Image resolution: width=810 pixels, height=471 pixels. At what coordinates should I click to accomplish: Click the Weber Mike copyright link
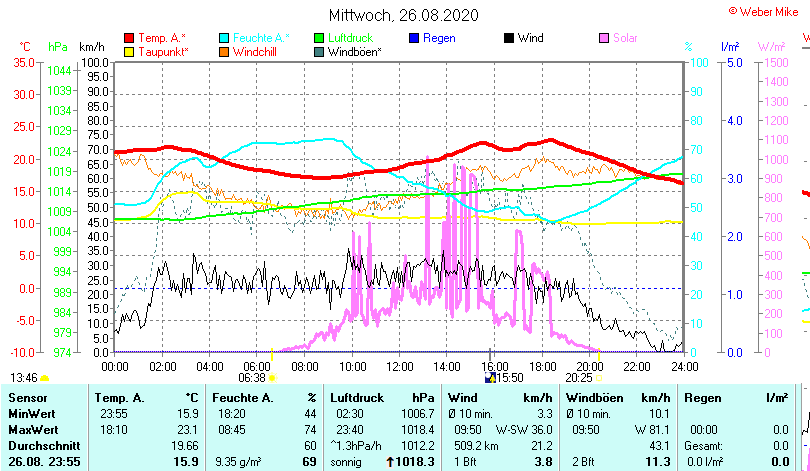(768, 10)
